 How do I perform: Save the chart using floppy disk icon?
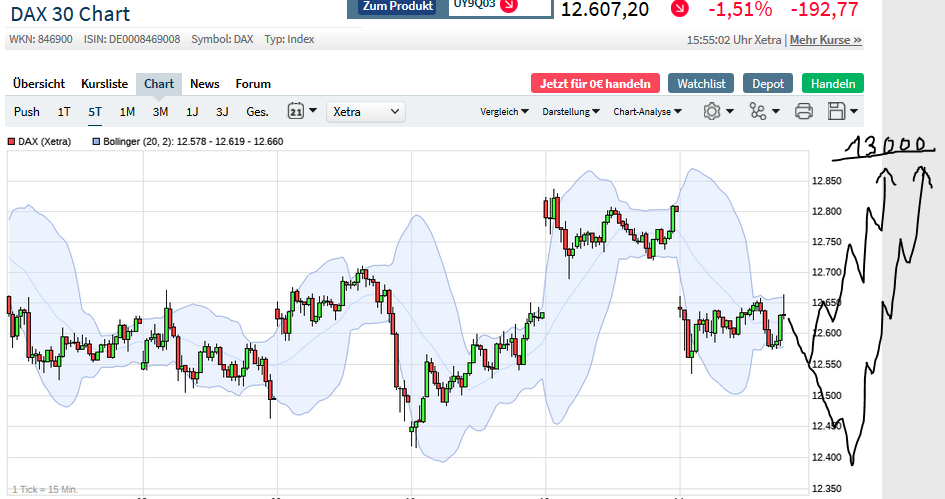(837, 111)
